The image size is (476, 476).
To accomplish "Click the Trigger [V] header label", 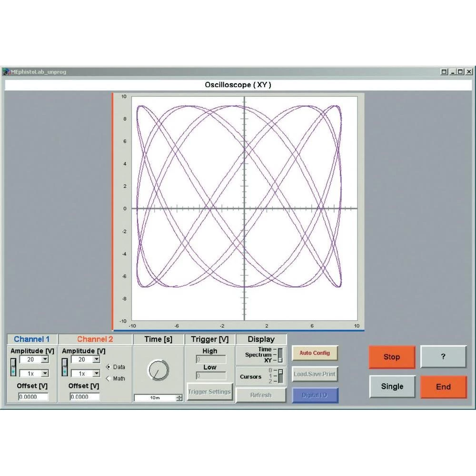I will point(210,339).
